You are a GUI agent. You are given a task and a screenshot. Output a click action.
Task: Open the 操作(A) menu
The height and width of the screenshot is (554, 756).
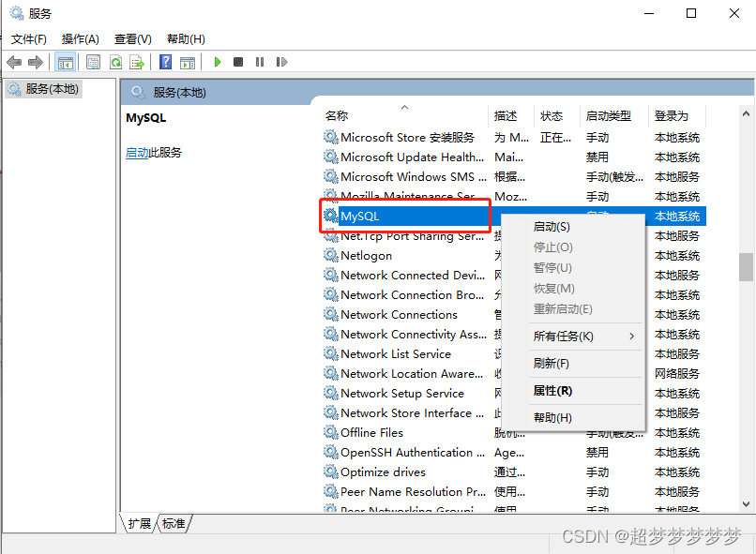click(81, 39)
